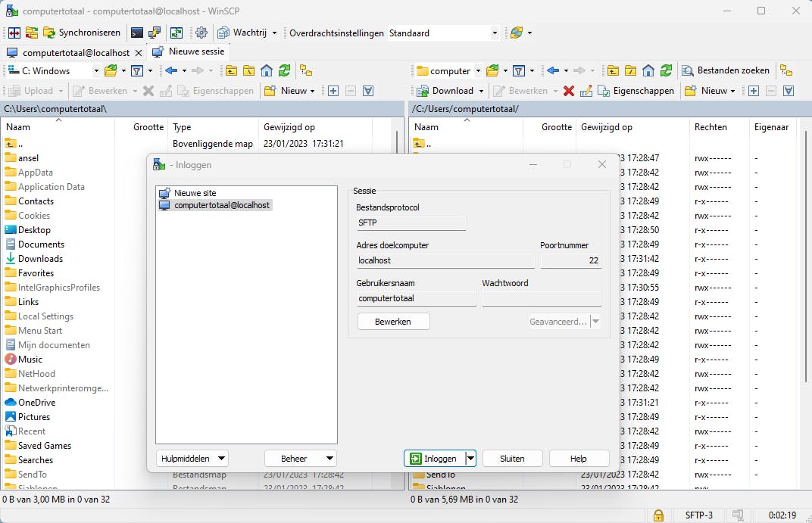Go to home directory in remote panel
The image size is (812, 523).
coord(648,70)
